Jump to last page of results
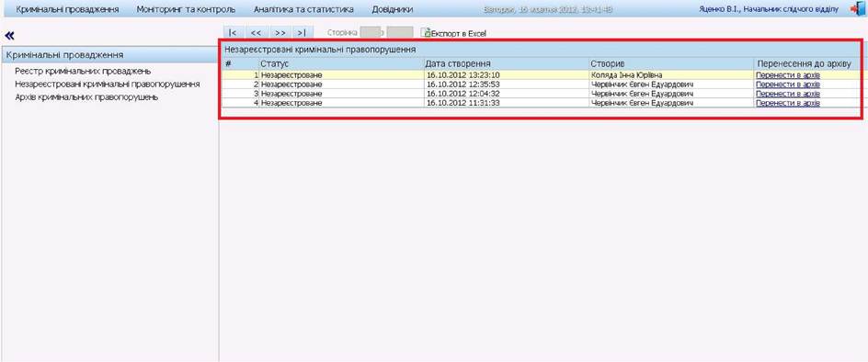 point(303,33)
